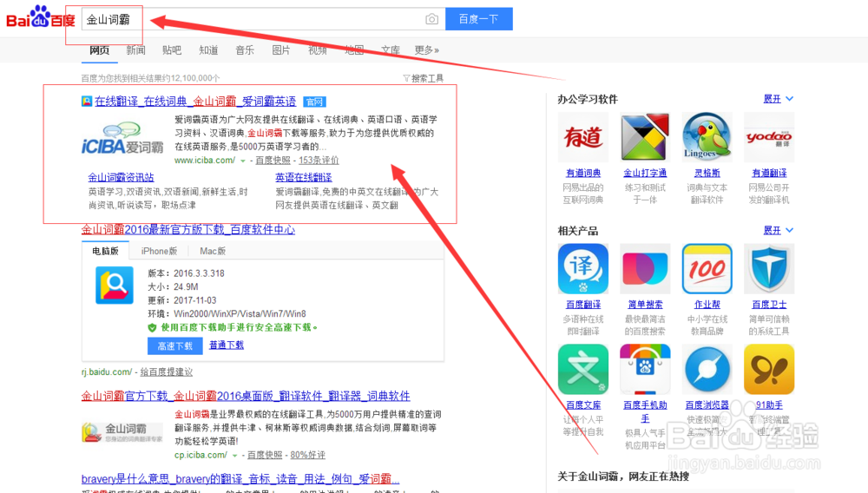Click the 金山词霸 software magnifier icon
This screenshot has height=493, width=868.
115,285
